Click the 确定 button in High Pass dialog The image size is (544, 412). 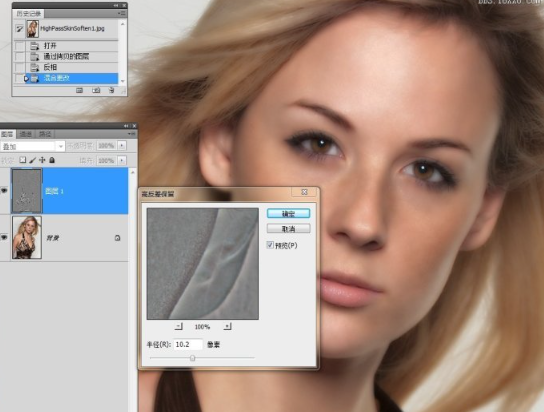tap(288, 214)
